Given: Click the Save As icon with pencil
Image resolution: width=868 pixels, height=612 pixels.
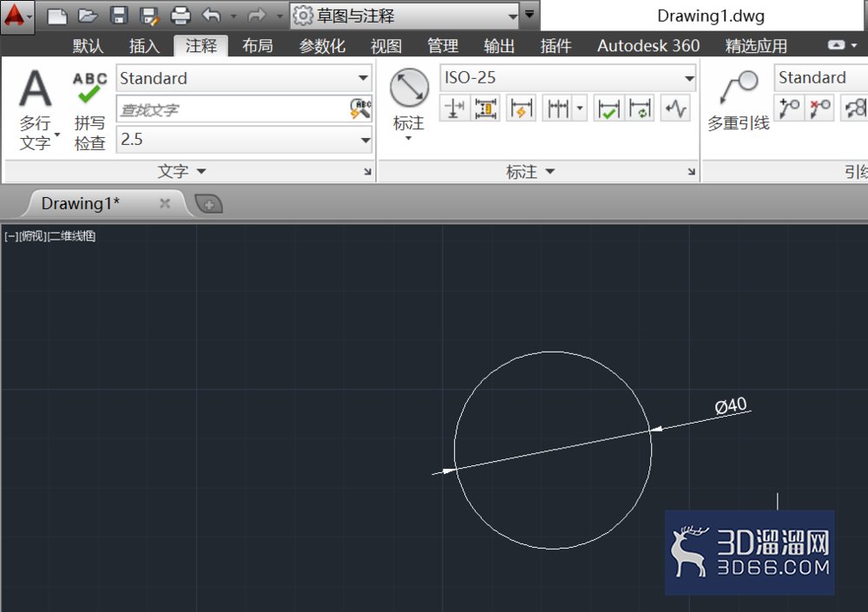Looking at the screenshot, I should pos(149,16).
